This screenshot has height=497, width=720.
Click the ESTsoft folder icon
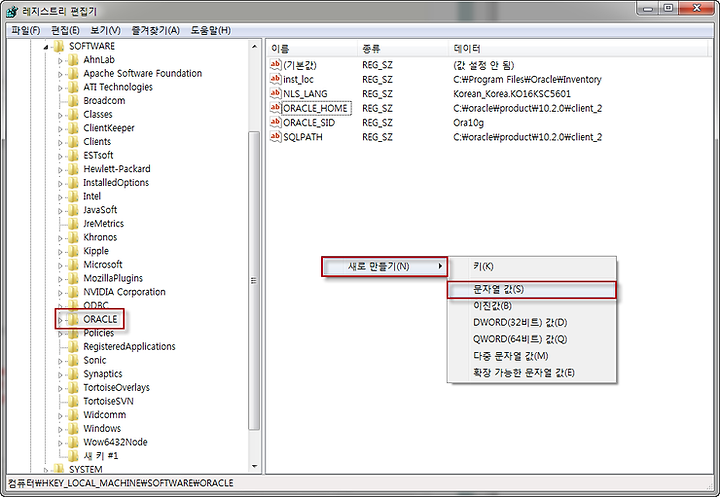pos(73,155)
